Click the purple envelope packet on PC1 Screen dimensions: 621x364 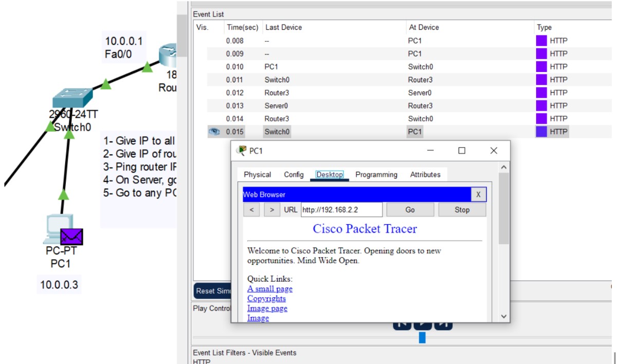(71, 236)
